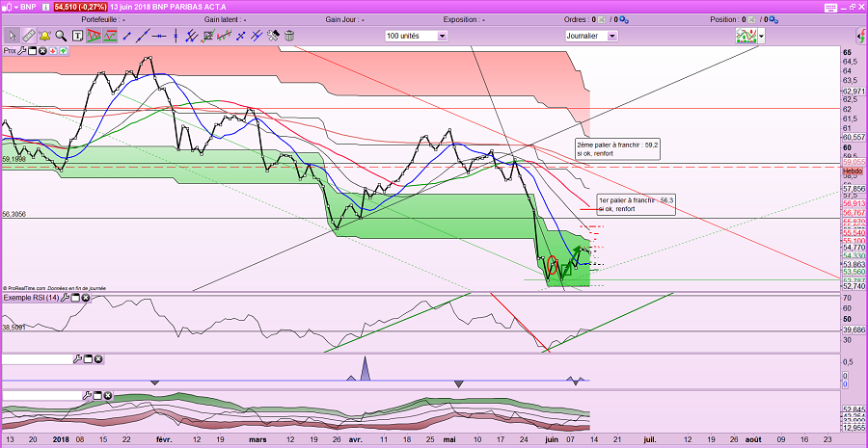This screenshot has width=868, height=448.
Task: Open the Journalier timeframe dropdown
Action: pos(611,36)
